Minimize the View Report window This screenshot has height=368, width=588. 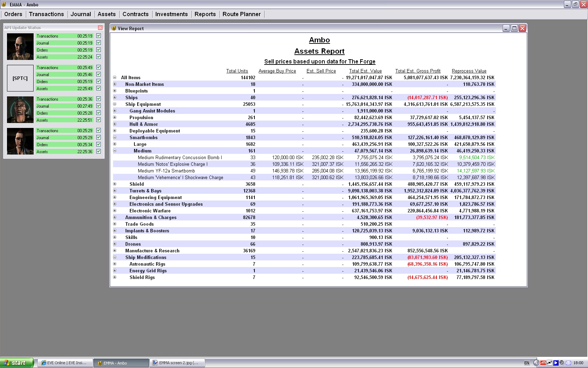[x=506, y=28]
